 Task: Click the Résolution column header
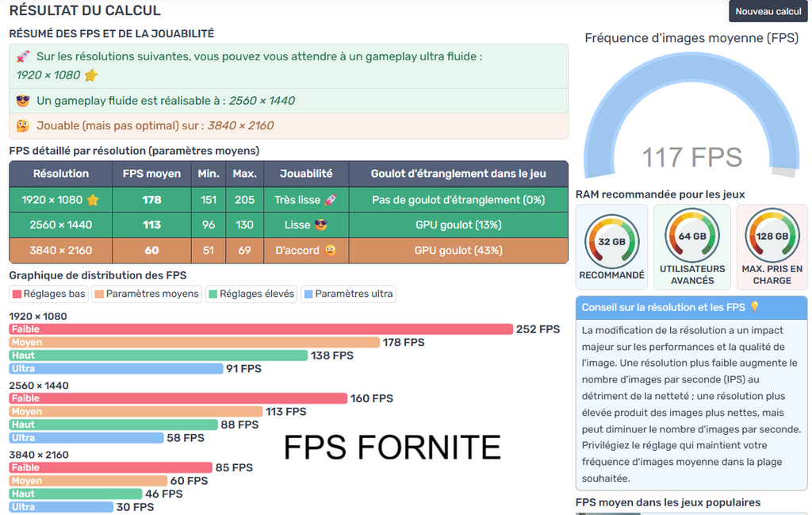coord(61,174)
